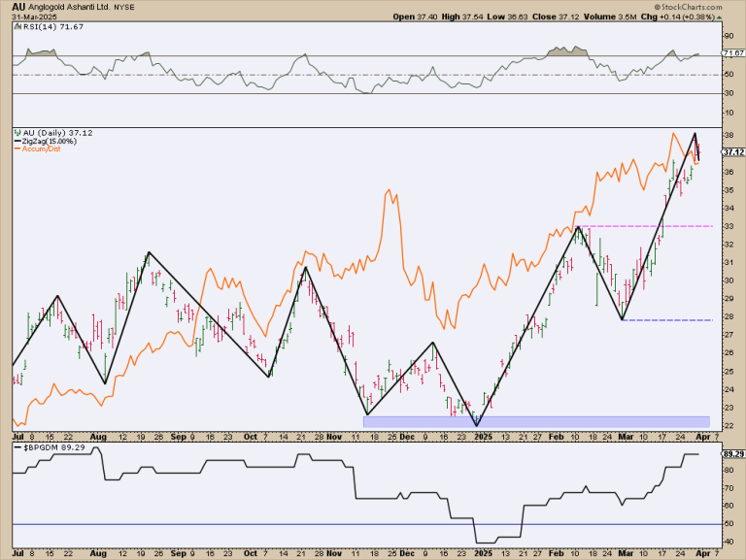Click the $BPGDM 89.29 indicator label

click(x=53, y=447)
